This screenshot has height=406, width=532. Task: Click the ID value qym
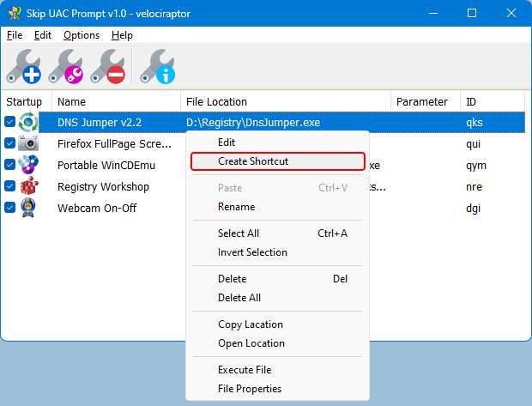point(476,166)
